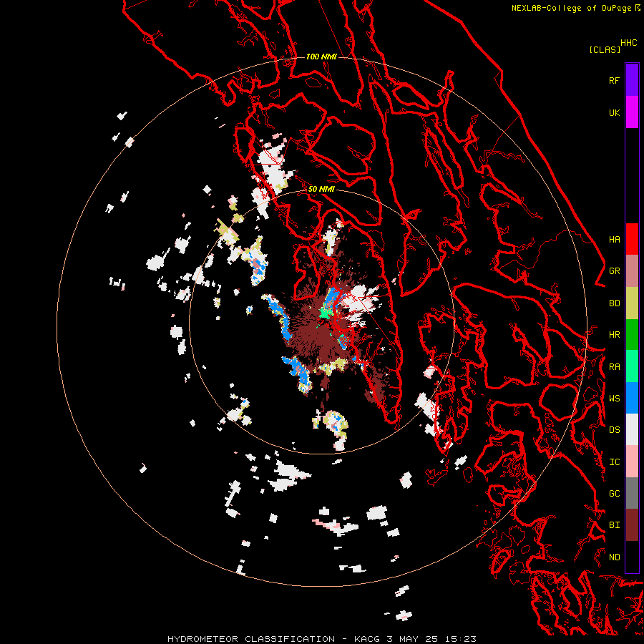Click the RF legend label
The width and height of the screenshot is (644, 644).
pos(614,80)
